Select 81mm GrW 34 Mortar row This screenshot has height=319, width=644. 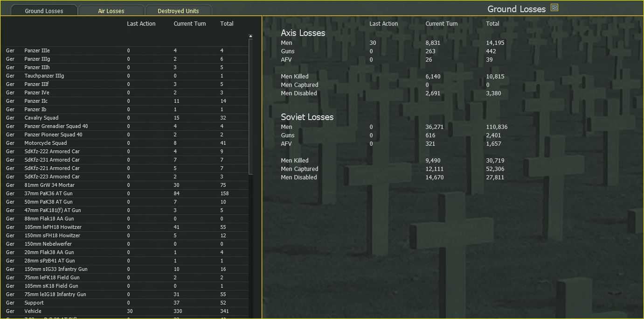[x=126, y=185]
